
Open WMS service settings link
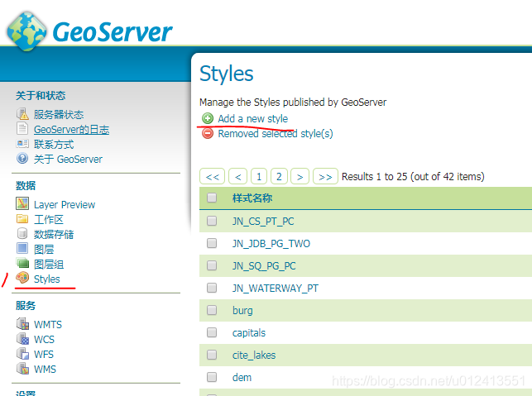pyautogui.click(x=45, y=370)
